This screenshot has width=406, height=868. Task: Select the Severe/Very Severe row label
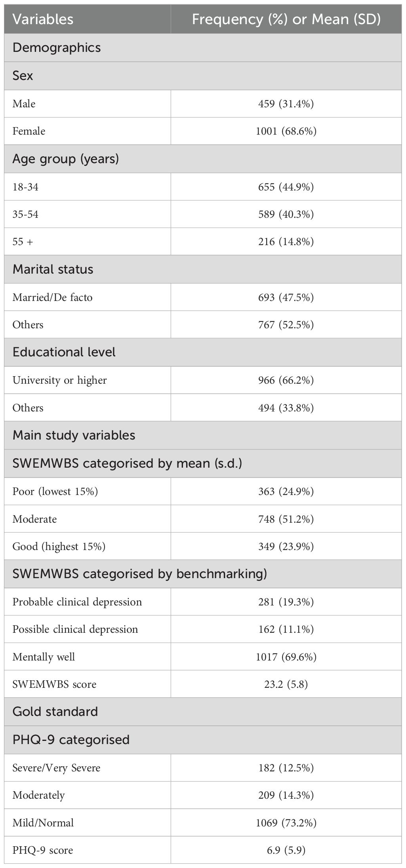point(57,768)
